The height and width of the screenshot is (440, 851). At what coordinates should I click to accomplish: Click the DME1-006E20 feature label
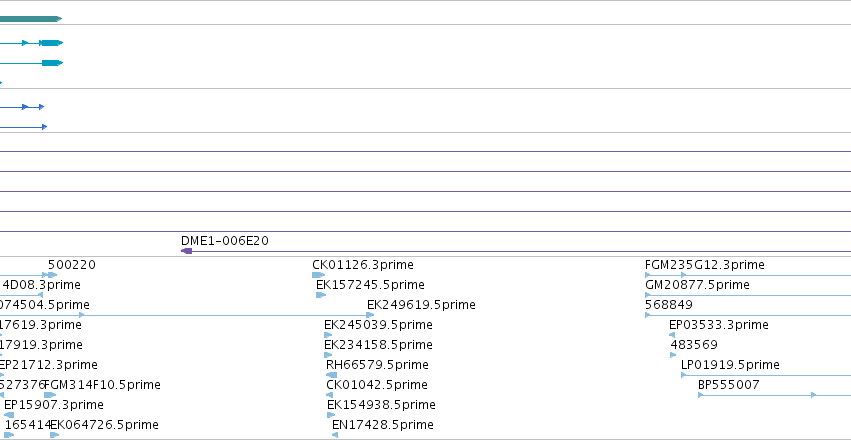point(225,241)
